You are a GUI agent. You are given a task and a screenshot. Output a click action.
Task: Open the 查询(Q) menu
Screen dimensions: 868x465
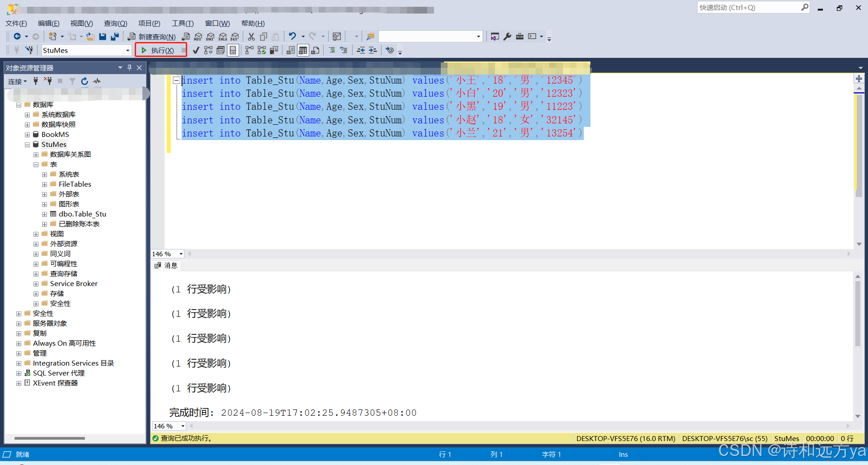pos(115,23)
